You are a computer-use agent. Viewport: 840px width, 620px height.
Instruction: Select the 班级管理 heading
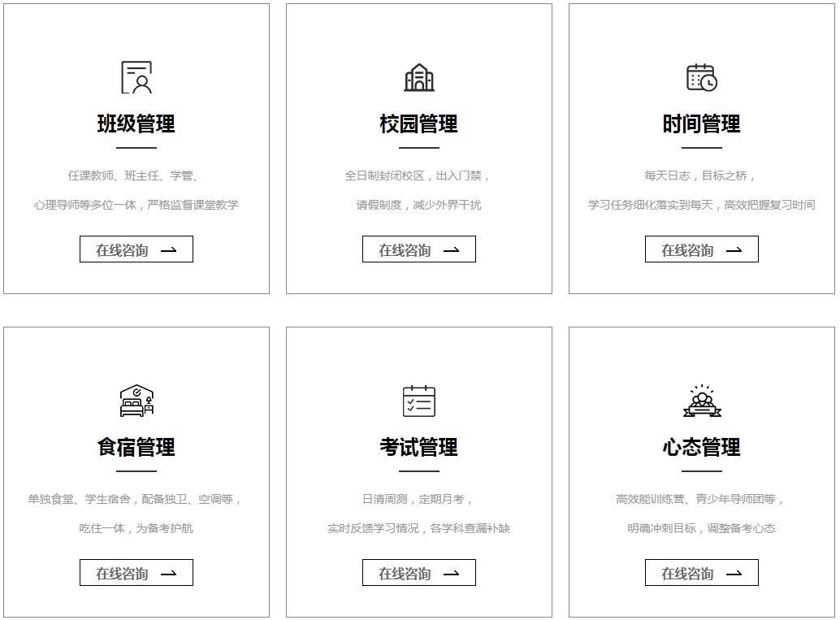pos(136,124)
